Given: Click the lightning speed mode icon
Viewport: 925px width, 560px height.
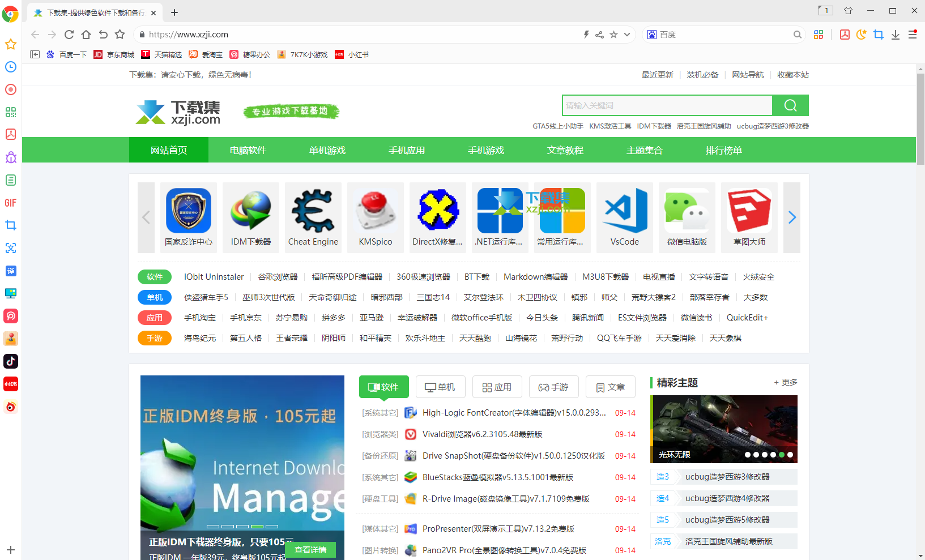Looking at the screenshot, I should pyautogui.click(x=586, y=35).
